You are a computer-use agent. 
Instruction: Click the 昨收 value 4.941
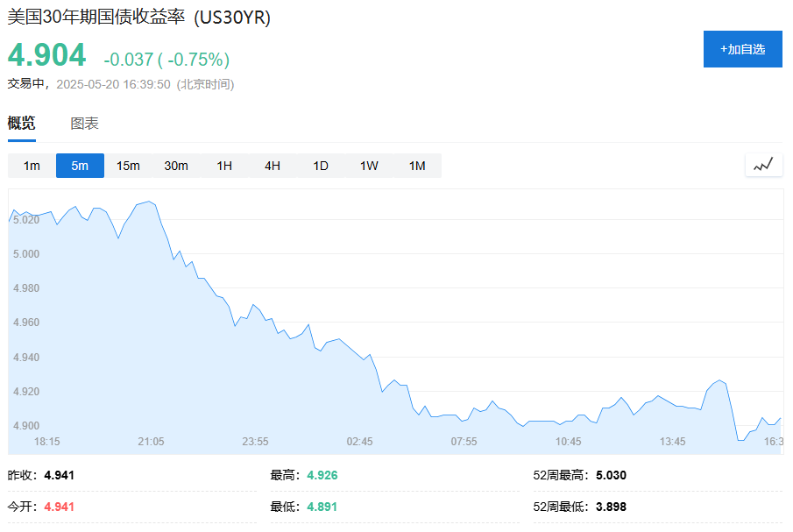[57, 475]
